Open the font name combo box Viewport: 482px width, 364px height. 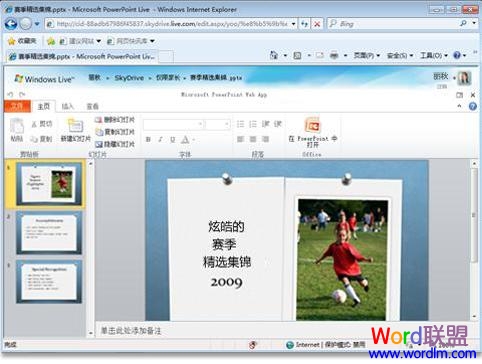173,124
